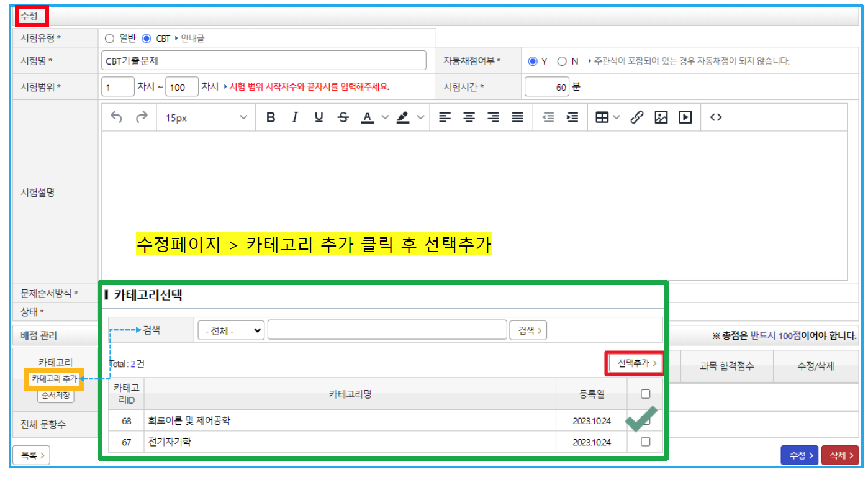
Task: Toggle bold formatting in the editor
Action: click(270, 117)
